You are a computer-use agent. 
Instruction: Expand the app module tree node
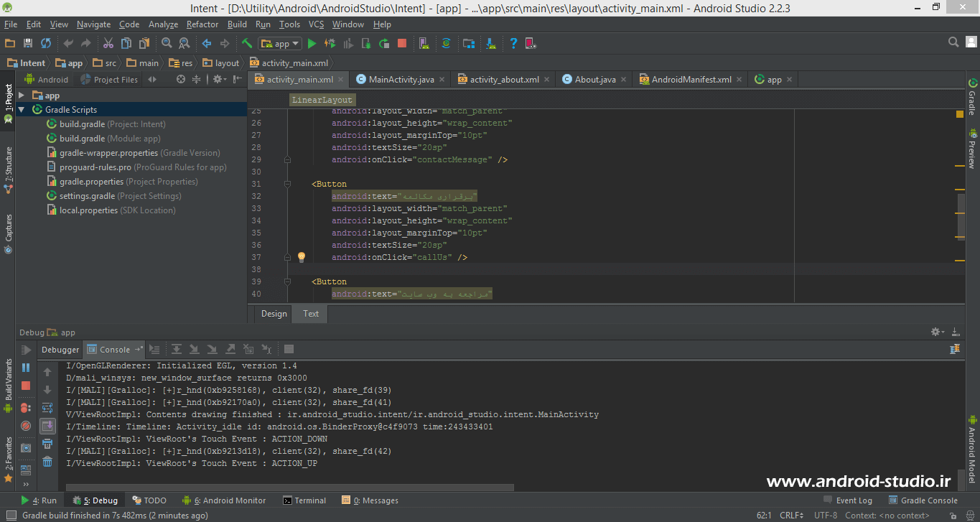(x=22, y=95)
